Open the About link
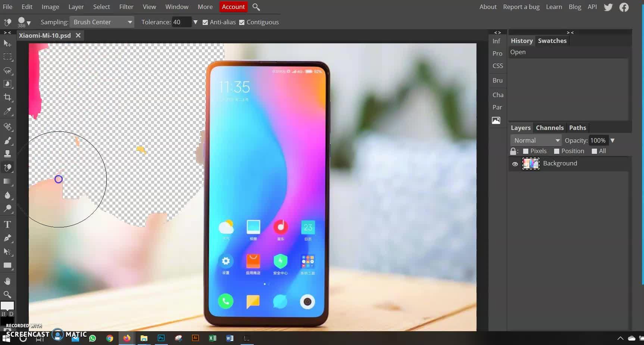Image resolution: width=644 pixels, height=345 pixels. [488, 7]
